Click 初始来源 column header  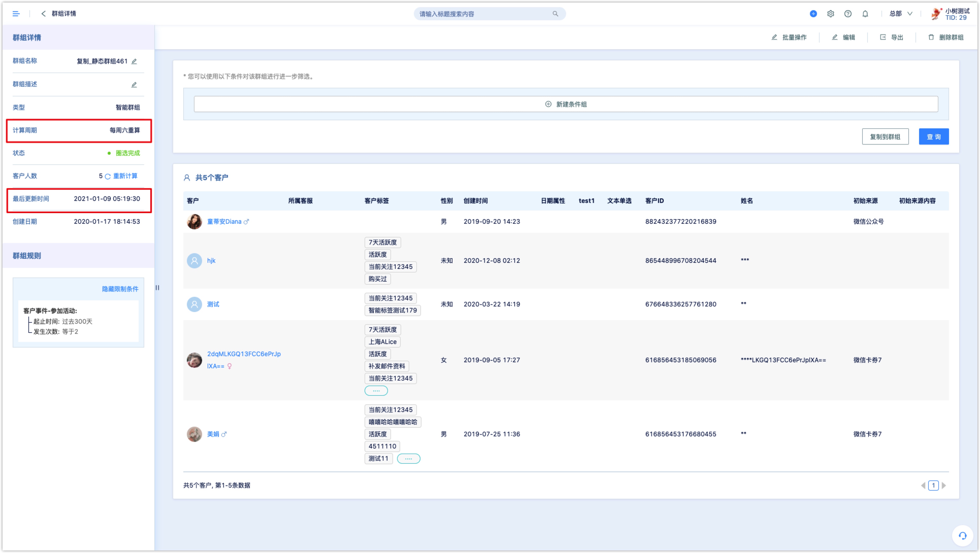[x=865, y=201]
